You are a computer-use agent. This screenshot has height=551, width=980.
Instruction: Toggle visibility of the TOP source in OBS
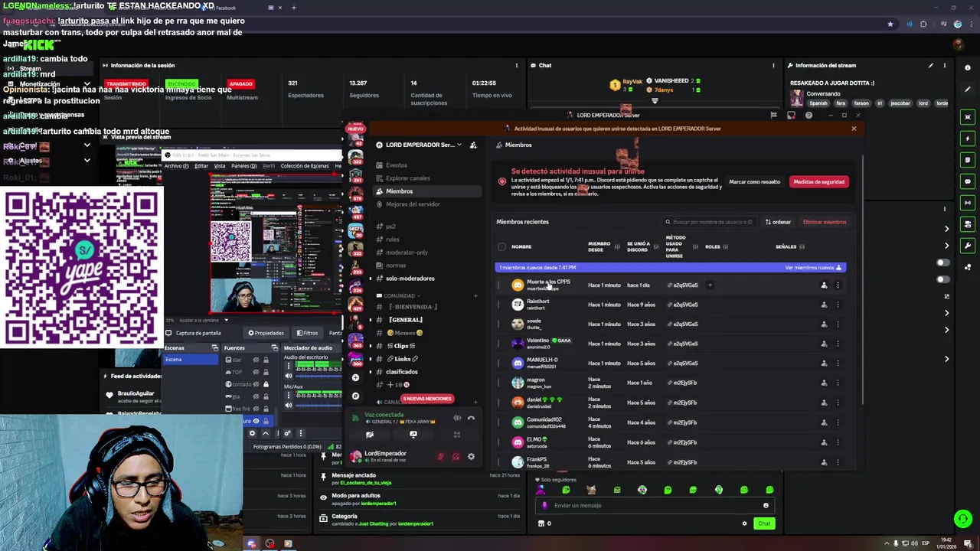[256, 372]
